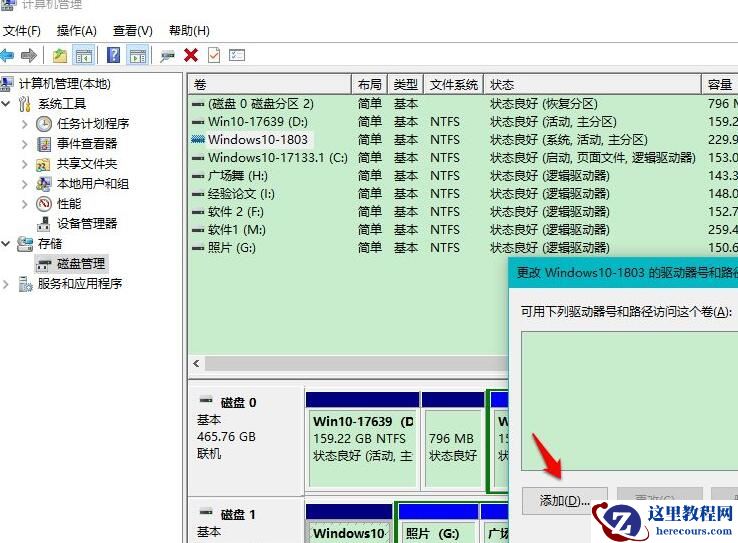Image resolution: width=738 pixels, height=543 pixels.
Task: Select the drive letter path list box
Action: (x=629, y=400)
